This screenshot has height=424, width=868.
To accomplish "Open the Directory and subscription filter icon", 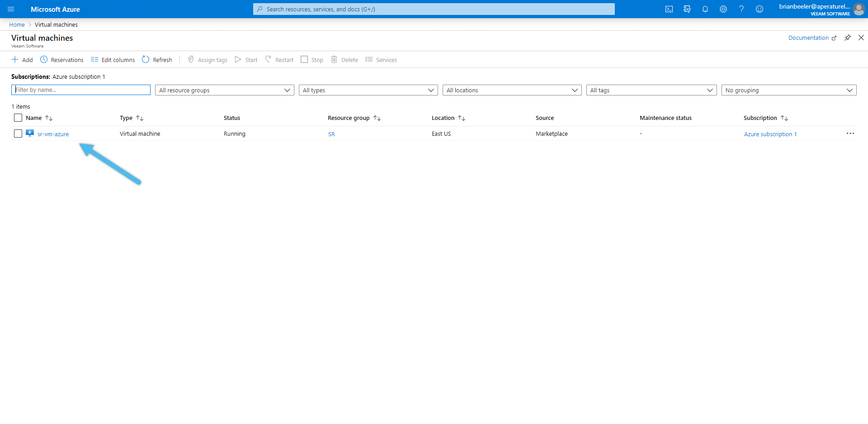I will pos(687,9).
